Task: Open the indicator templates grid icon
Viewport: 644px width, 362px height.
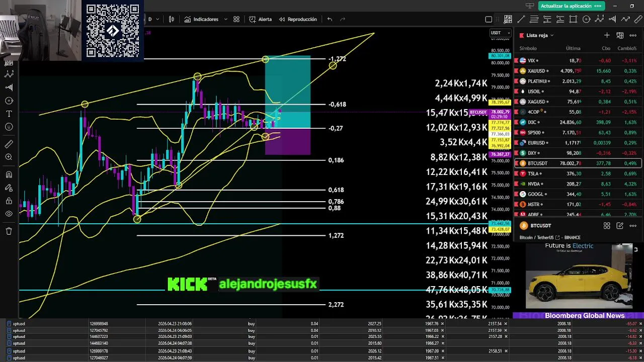Action: pos(236,19)
